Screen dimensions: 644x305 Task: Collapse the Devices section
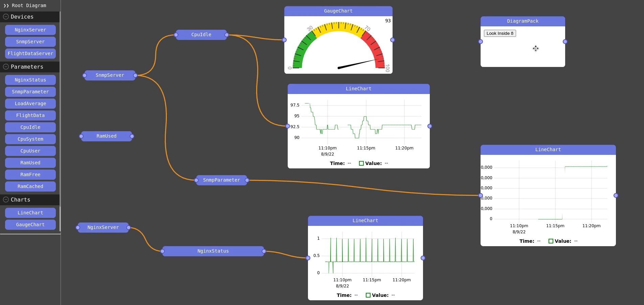coord(5,16)
